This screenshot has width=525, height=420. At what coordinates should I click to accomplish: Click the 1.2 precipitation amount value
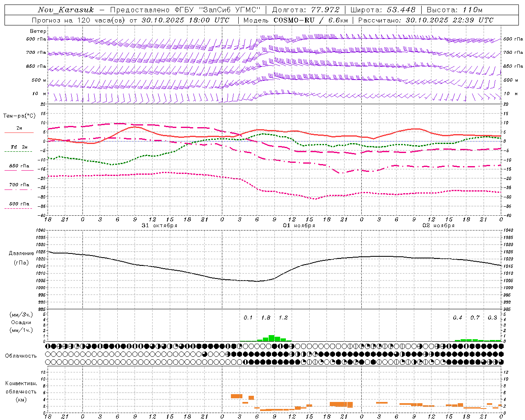coord(283,318)
